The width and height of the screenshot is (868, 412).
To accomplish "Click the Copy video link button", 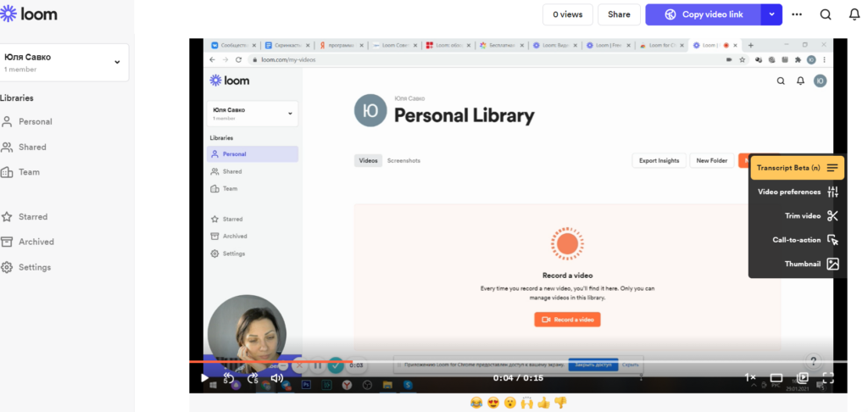I will pos(702,14).
